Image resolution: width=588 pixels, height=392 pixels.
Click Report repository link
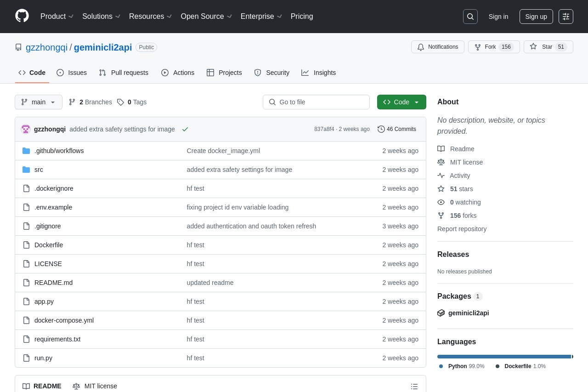(x=462, y=229)
